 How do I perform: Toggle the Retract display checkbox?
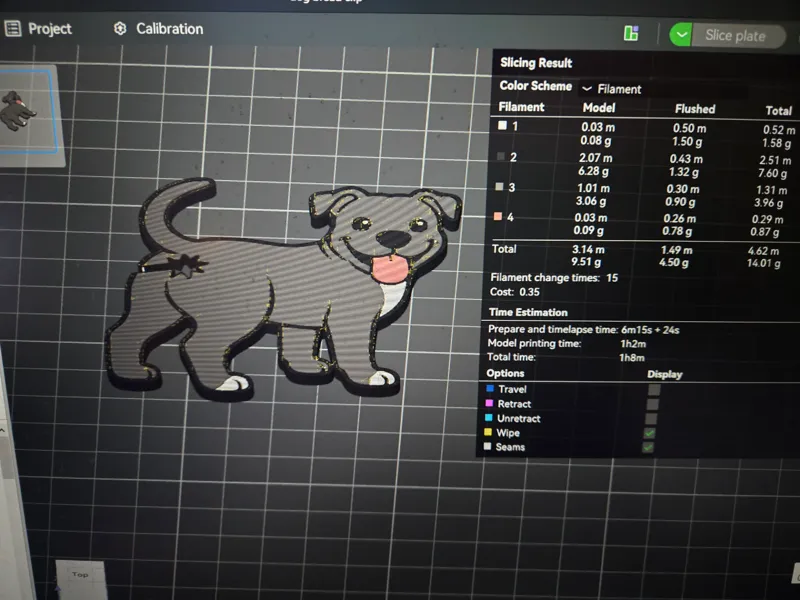(652, 405)
